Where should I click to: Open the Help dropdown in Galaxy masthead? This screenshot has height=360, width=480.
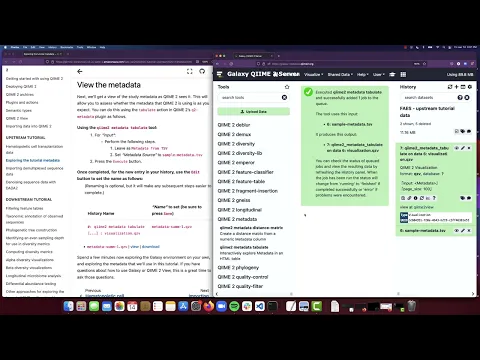click(363, 74)
